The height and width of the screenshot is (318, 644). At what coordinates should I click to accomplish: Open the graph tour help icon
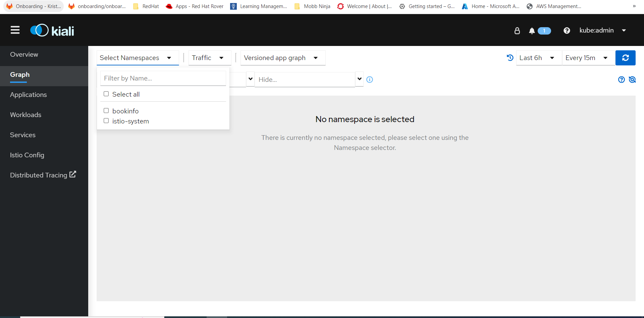[621, 79]
